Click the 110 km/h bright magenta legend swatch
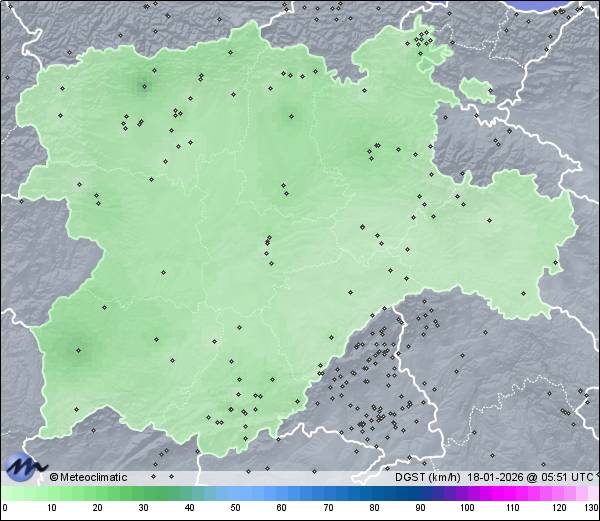The width and height of the screenshot is (600, 521). click(x=512, y=494)
